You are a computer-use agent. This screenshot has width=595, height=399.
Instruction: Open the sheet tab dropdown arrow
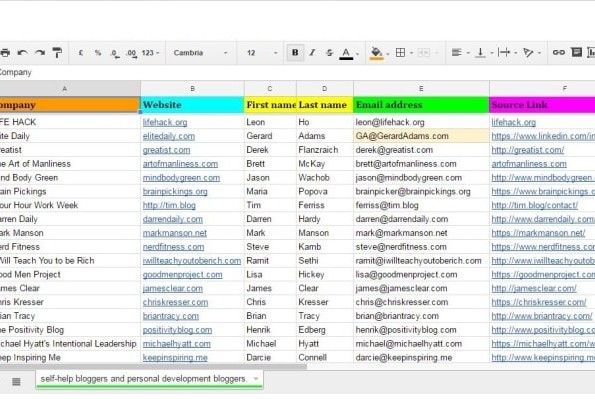coord(256,379)
